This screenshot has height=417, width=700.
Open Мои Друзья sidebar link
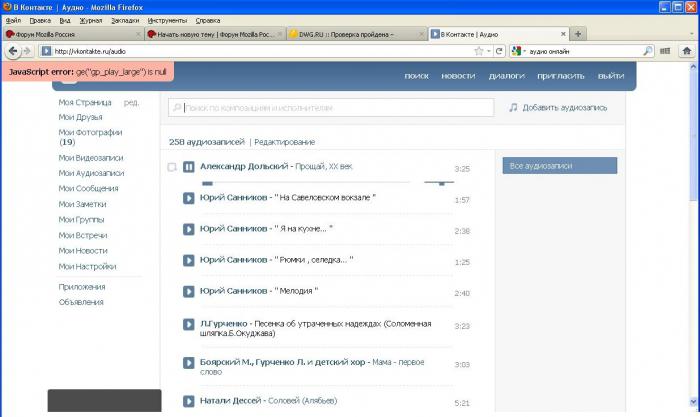pyautogui.click(x=80, y=117)
